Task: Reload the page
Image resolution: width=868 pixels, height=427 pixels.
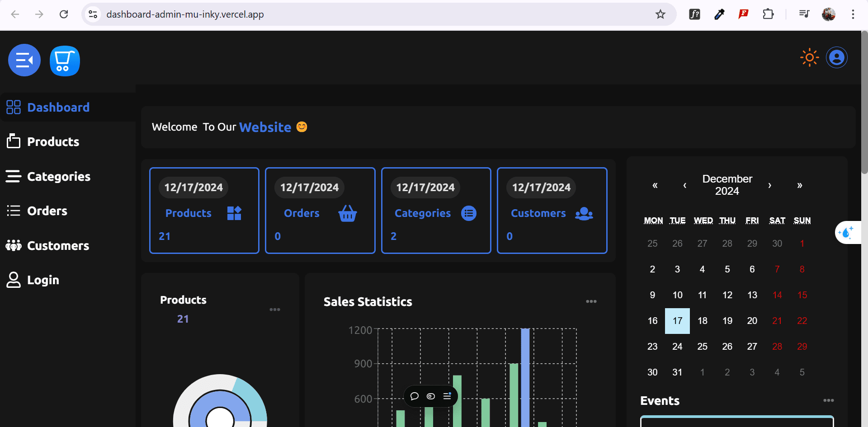Action: (64, 14)
